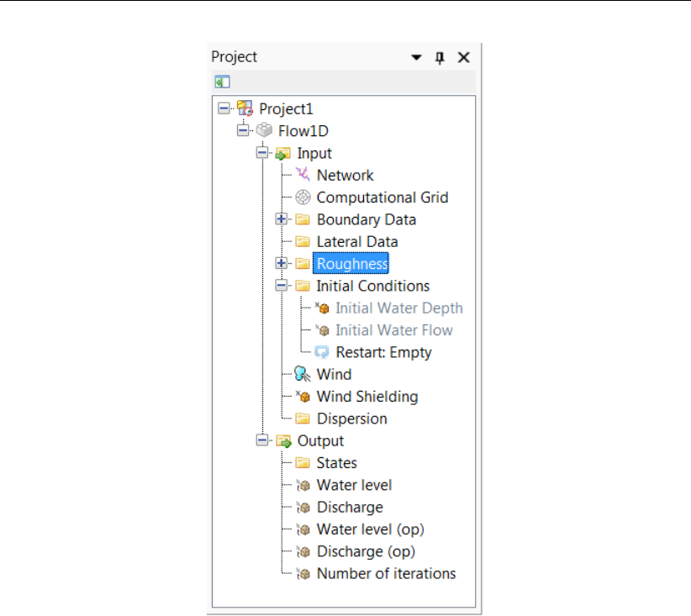Click the Project1 root icon
The height and width of the screenshot is (616, 691).
click(245, 108)
